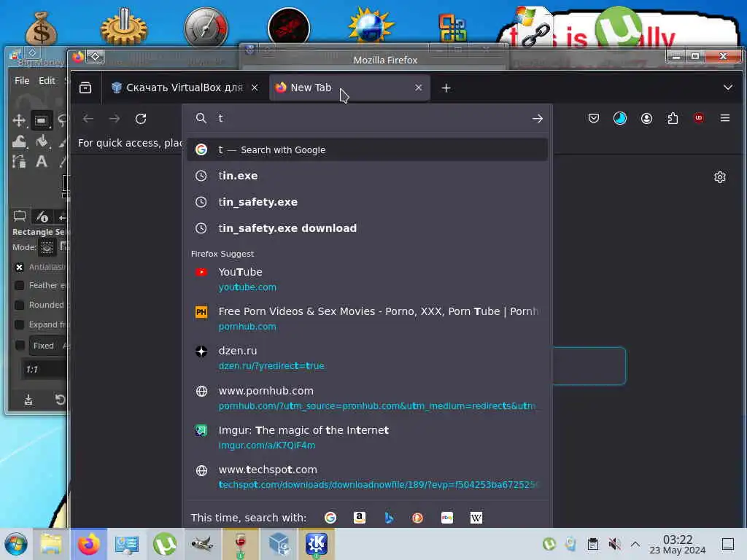747x560 pixels.
Task: Show hidden tray icons arrow
Action: [x=635, y=544]
